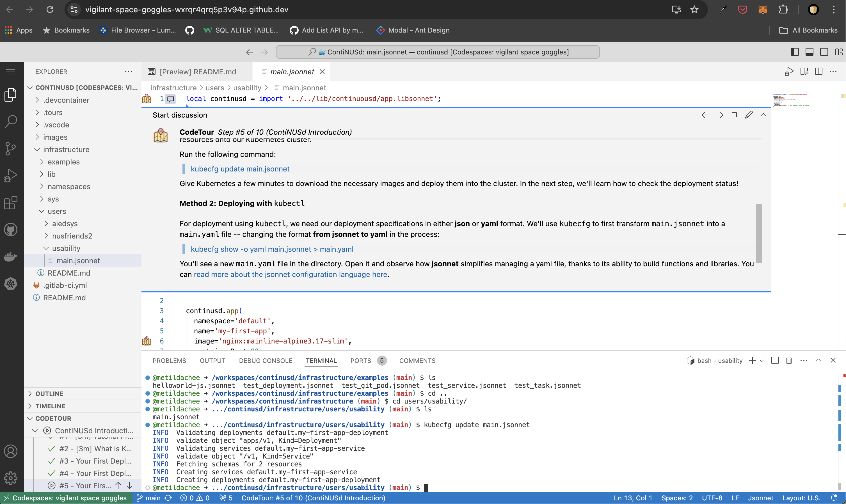
Task: Open the [Preview] README.md tab
Action: click(x=197, y=72)
